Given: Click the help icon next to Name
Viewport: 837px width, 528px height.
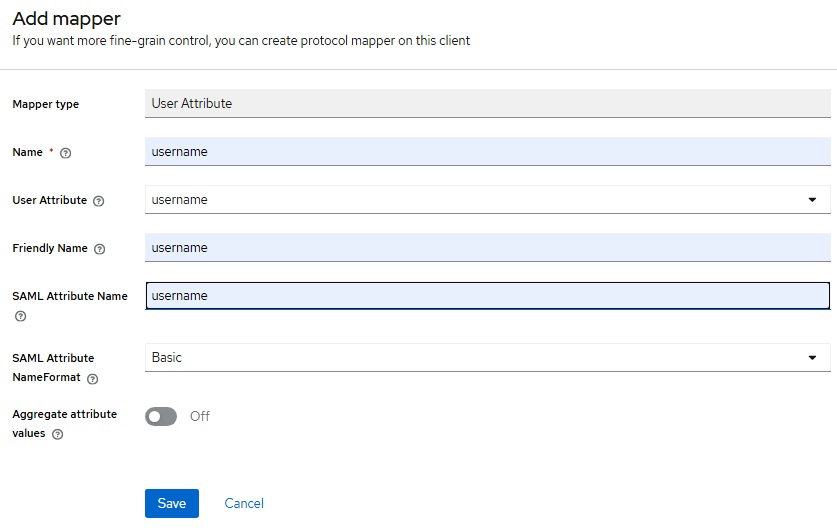Looking at the screenshot, I should [65, 153].
